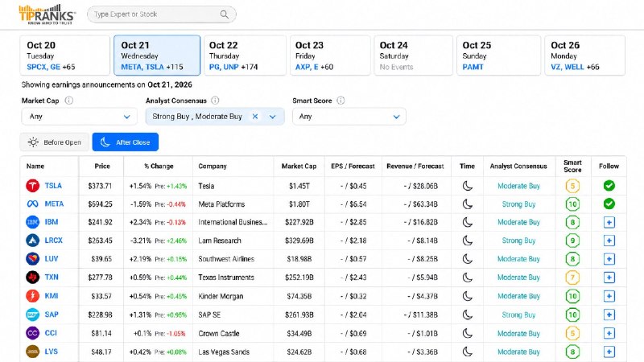This screenshot has height=362, width=644.
Task: Open the IBM ticker link
Action: pyautogui.click(x=52, y=222)
